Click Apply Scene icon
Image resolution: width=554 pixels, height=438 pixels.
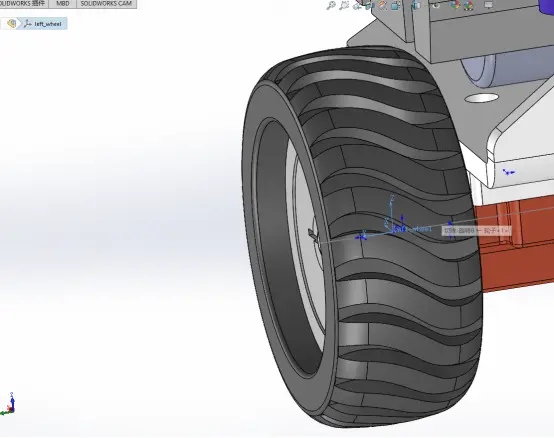(468, 5)
